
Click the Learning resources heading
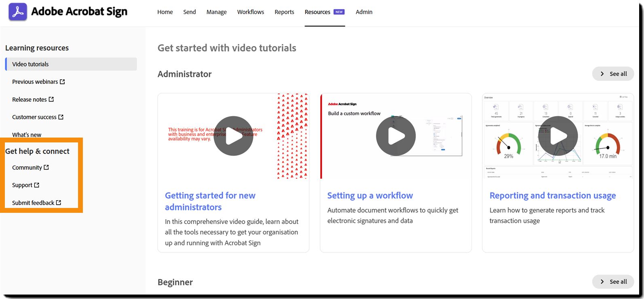point(37,48)
